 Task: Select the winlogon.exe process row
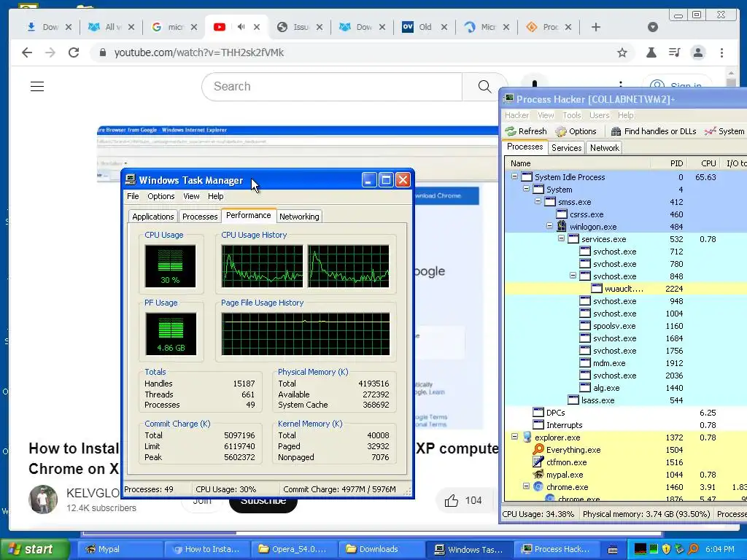(625, 227)
